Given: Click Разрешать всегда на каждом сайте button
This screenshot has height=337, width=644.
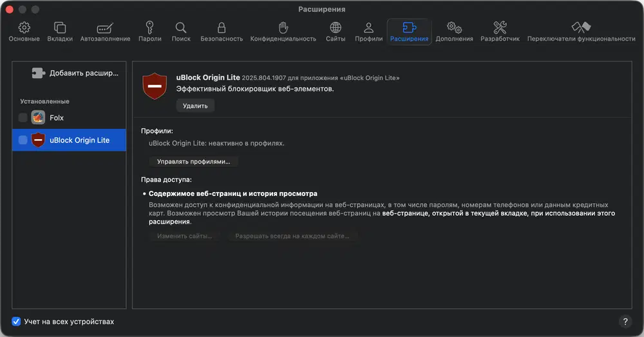Looking at the screenshot, I should (292, 236).
